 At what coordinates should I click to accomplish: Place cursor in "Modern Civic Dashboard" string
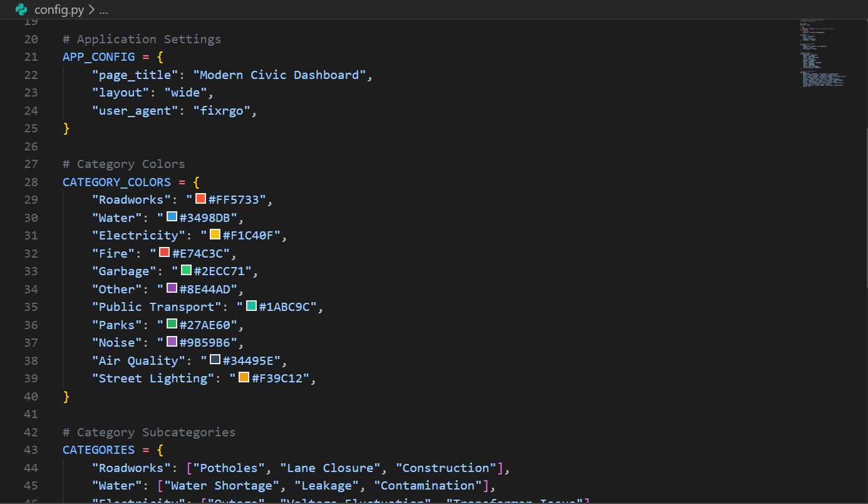pyautogui.click(x=279, y=75)
